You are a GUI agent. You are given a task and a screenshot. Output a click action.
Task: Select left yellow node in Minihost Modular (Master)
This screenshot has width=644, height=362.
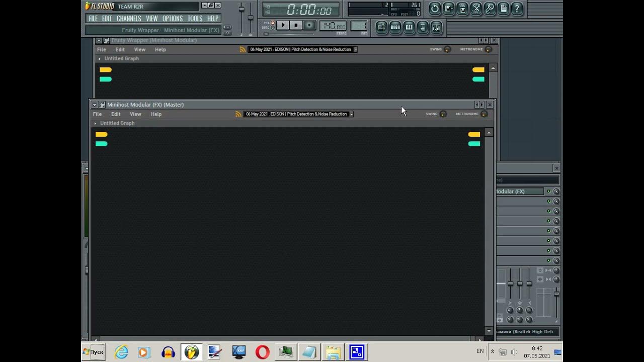101,134
